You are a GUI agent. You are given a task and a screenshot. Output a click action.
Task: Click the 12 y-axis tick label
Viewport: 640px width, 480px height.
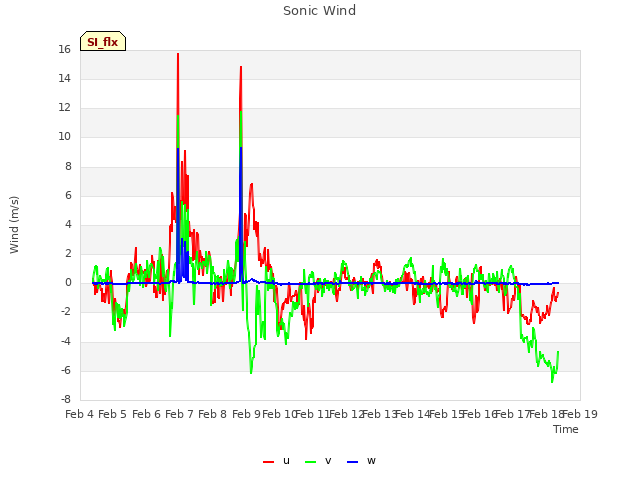click(x=64, y=108)
